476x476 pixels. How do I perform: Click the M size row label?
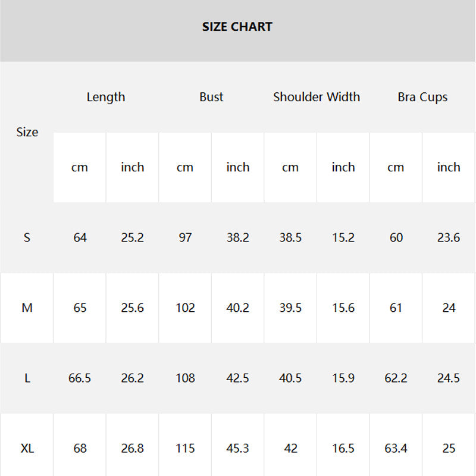click(x=27, y=308)
